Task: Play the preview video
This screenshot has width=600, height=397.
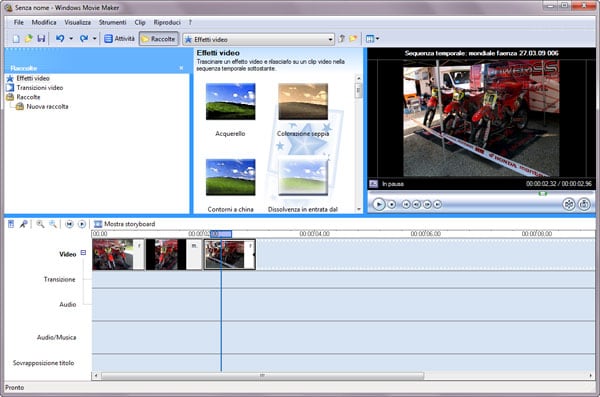Action: [378, 204]
